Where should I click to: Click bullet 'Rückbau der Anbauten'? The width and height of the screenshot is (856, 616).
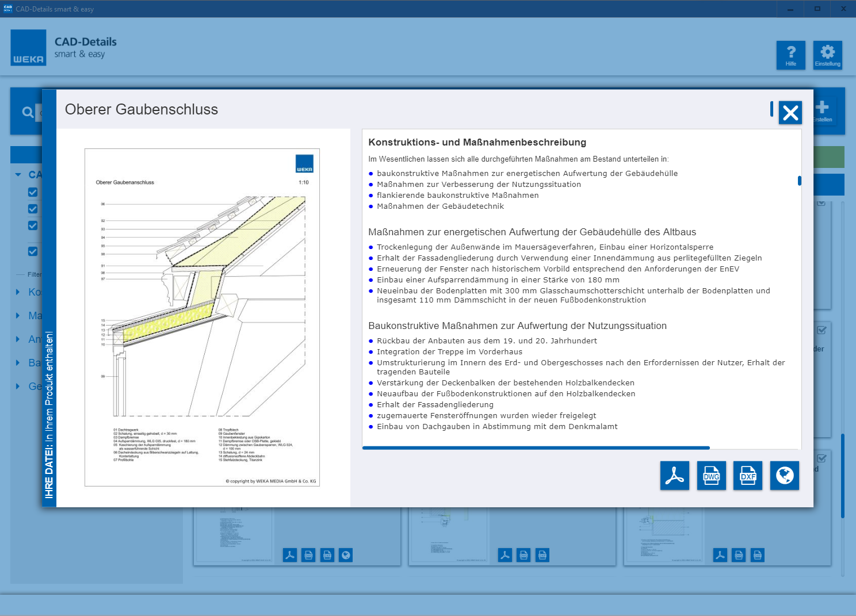point(487,341)
